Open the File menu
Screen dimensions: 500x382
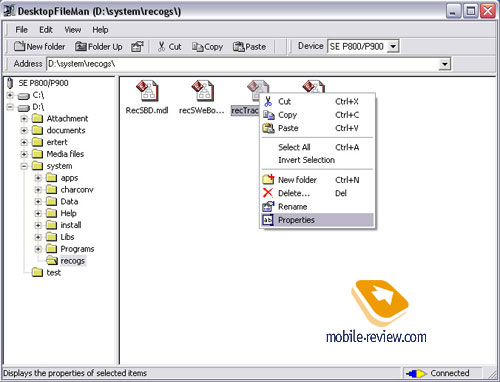pos(21,30)
